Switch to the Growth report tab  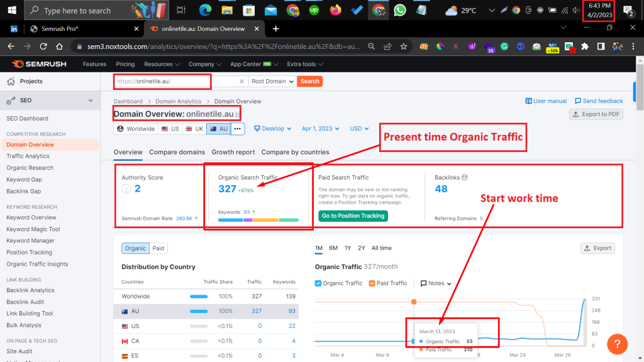[x=233, y=152]
